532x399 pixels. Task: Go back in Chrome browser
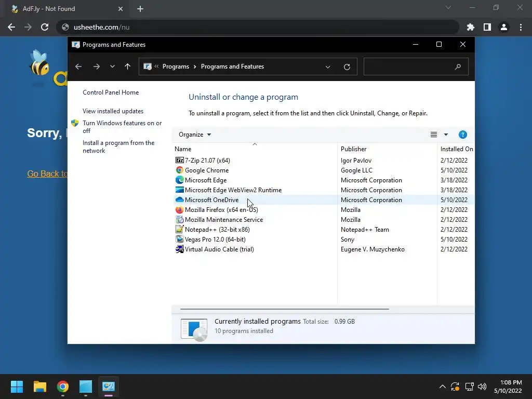point(11,27)
